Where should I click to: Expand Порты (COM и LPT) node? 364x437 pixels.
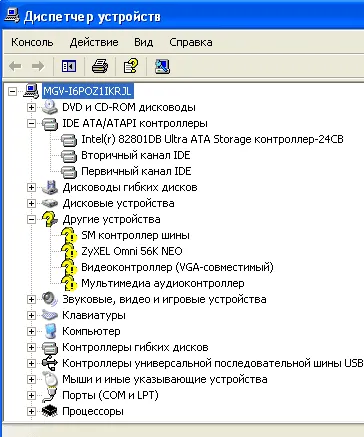tap(31, 395)
